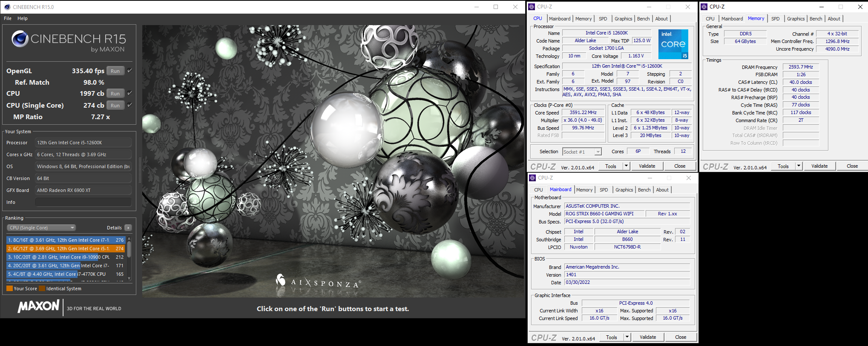Click the BIOS version value 1401

pos(627,275)
